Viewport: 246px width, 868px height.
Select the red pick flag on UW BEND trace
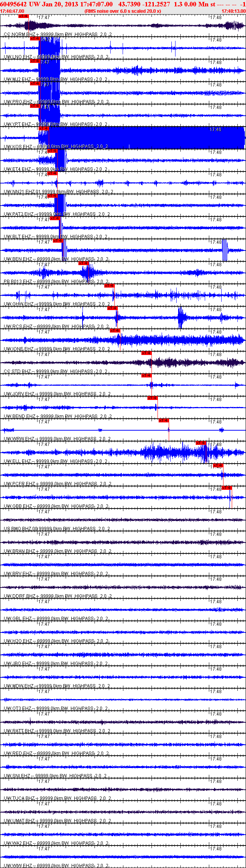point(152,398)
